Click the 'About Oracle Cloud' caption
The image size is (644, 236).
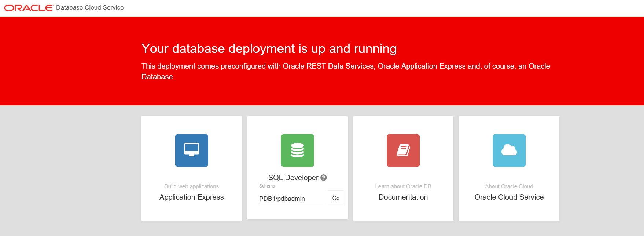click(509, 186)
